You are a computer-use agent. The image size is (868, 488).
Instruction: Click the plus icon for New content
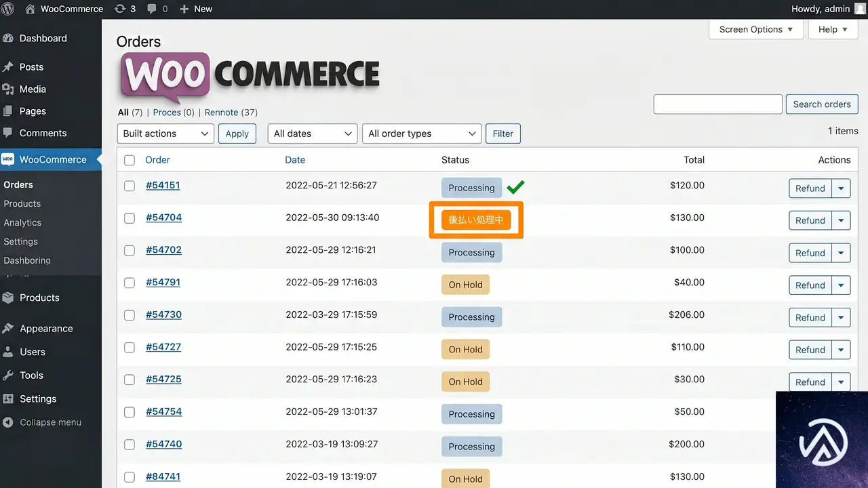click(x=184, y=9)
